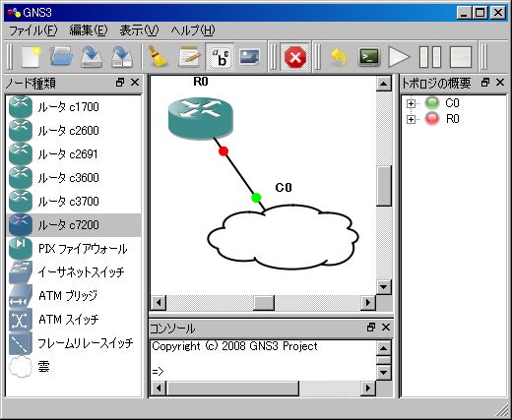This screenshot has width=512, height=420.
Task: Open the terminal console icon
Action: 369,57
